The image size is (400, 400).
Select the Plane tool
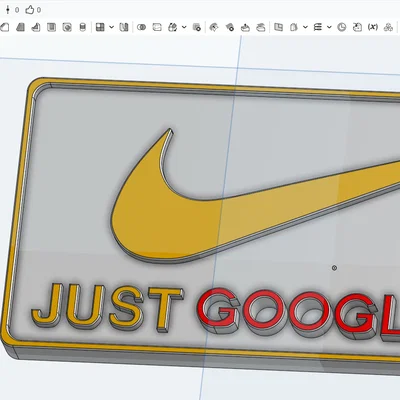click(294, 27)
